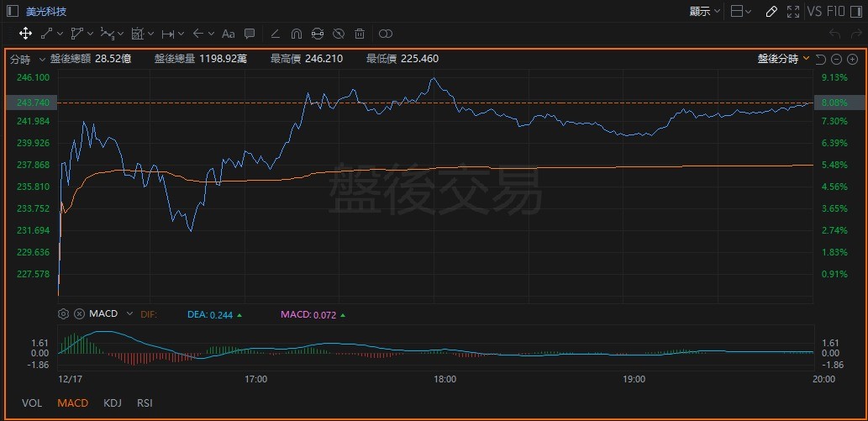
Task: Zoom in chart with plus icon
Action: (853, 59)
